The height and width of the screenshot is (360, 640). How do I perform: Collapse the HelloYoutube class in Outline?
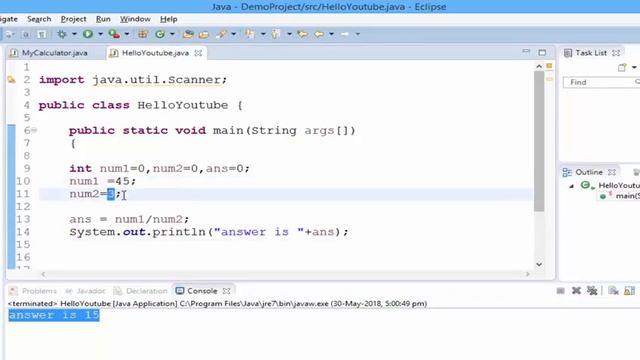pos(572,186)
